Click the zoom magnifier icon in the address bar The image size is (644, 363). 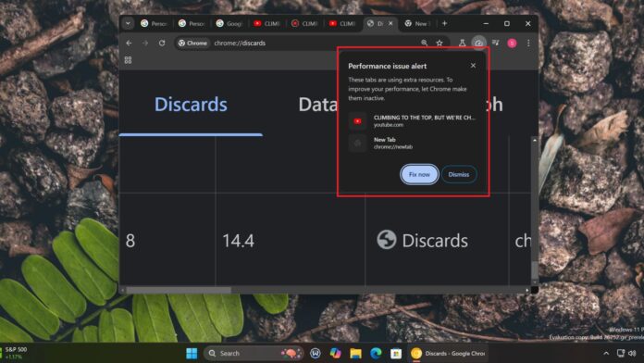tap(425, 43)
